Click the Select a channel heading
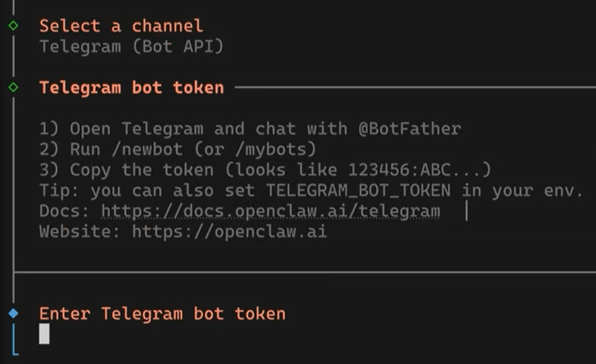The height and width of the screenshot is (364, 596). (x=121, y=26)
